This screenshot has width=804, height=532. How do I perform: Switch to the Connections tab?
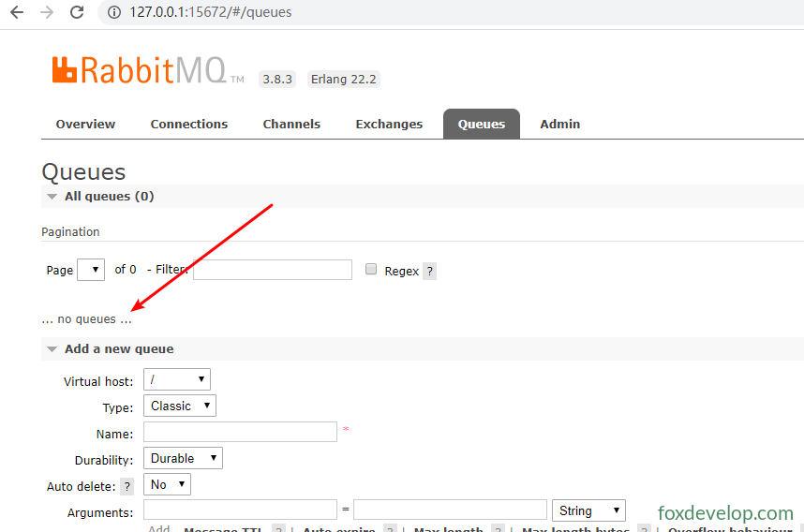tap(189, 124)
